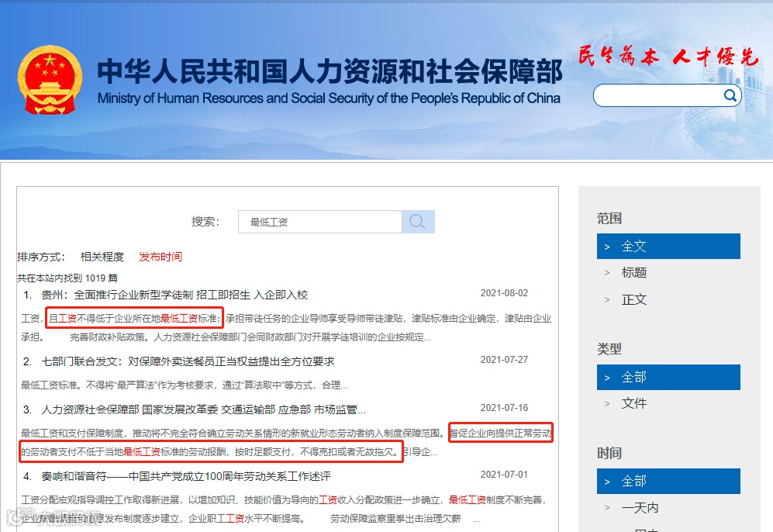The height and width of the screenshot is (532, 773).
Task: Sort results by 相关程度
Action: [102, 257]
